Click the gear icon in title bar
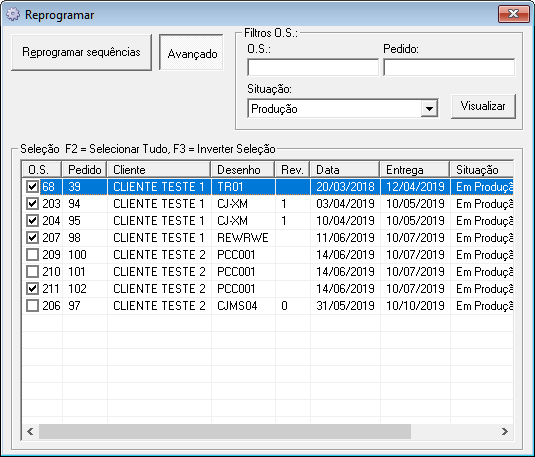Image resolution: width=535 pixels, height=457 pixels. coord(13,14)
